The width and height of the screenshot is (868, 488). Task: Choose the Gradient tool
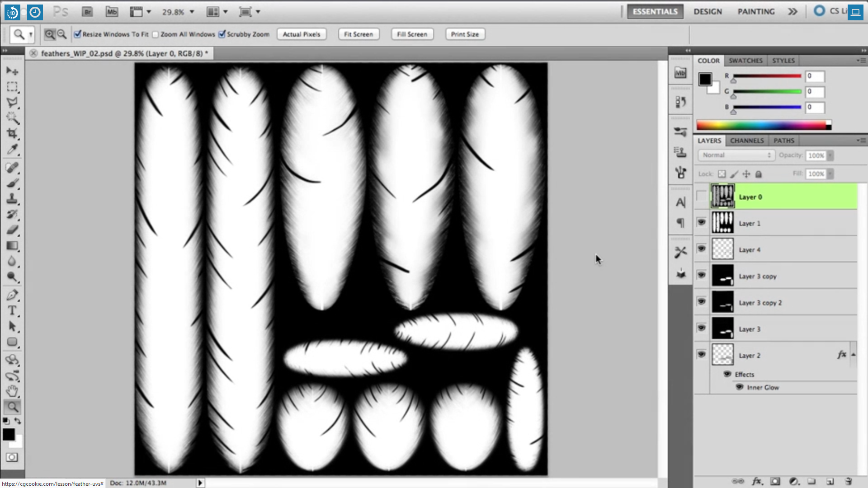tap(12, 246)
